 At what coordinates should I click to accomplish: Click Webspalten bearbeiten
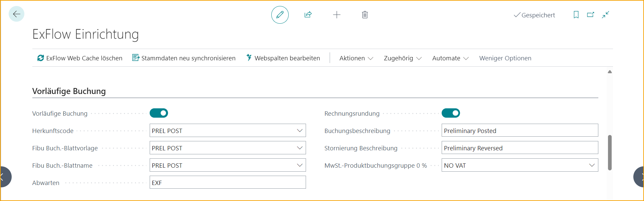click(x=283, y=58)
